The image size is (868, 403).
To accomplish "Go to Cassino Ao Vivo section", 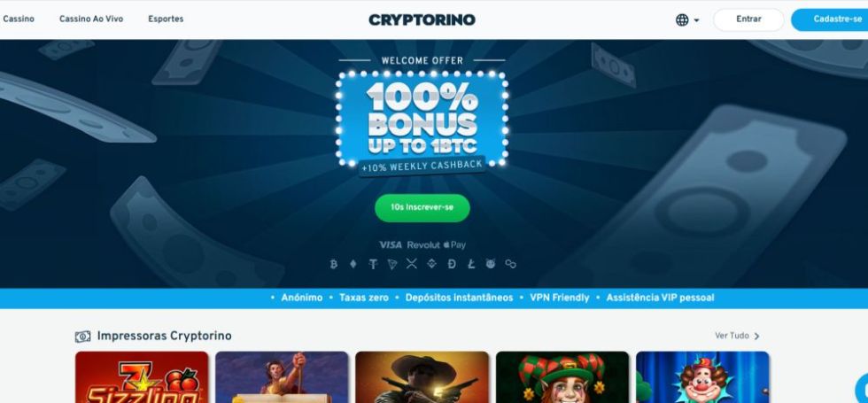I will 91,19.
